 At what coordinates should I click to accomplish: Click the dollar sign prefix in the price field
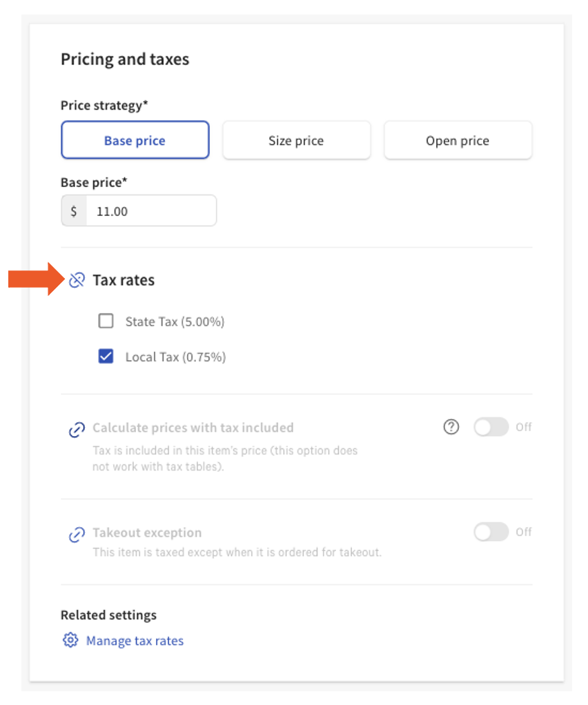73,210
